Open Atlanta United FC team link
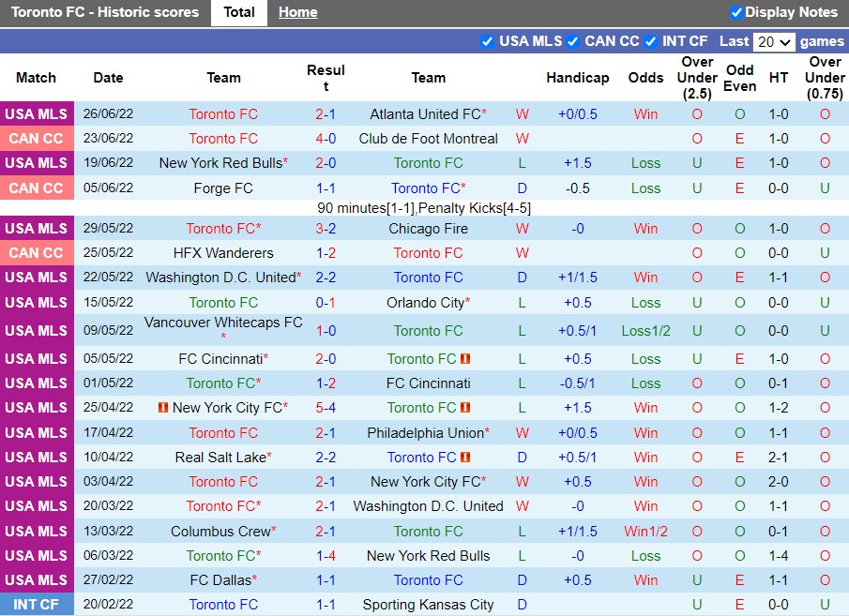The image size is (849, 616). point(425,114)
